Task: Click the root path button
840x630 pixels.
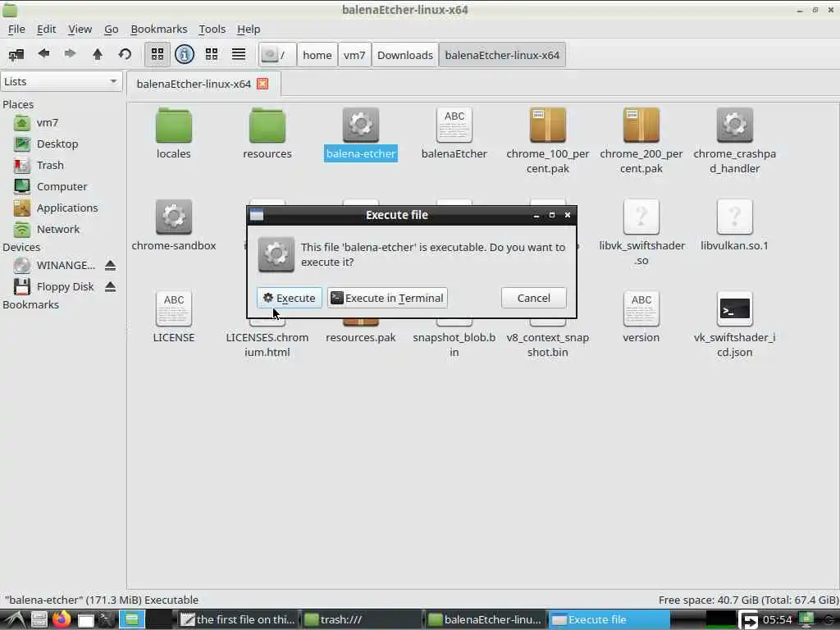Action: point(277,55)
